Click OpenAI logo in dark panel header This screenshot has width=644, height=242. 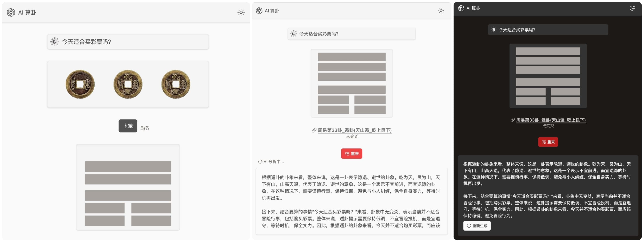click(x=461, y=8)
